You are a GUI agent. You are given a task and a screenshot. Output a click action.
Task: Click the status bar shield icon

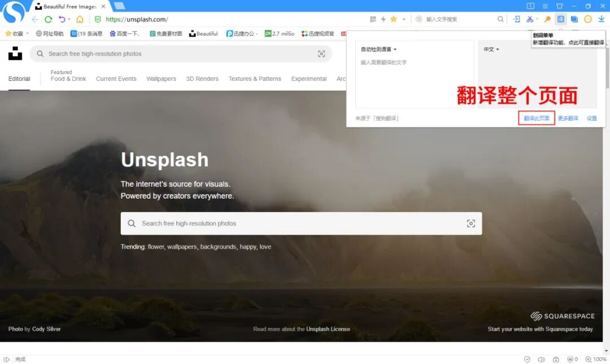pyautogui.click(x=527, y=359)
